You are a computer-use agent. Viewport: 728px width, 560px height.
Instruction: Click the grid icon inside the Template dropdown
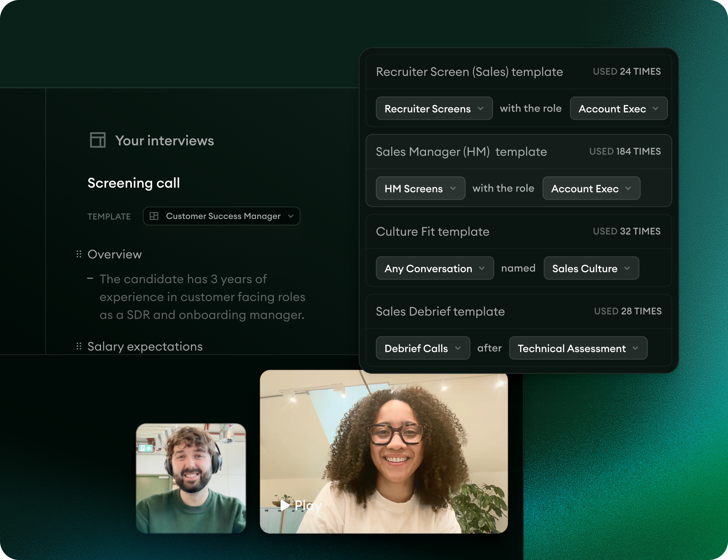point(154,216)
